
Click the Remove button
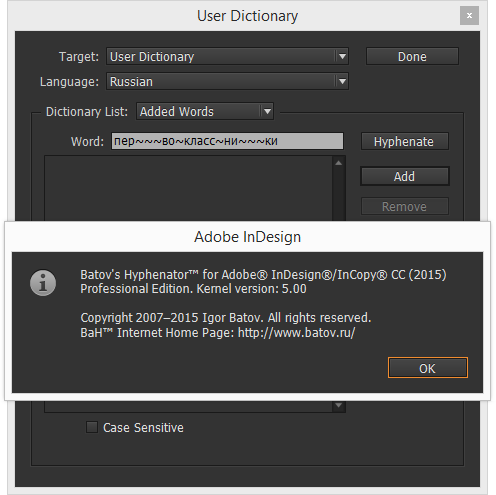[x=404, y=207]
